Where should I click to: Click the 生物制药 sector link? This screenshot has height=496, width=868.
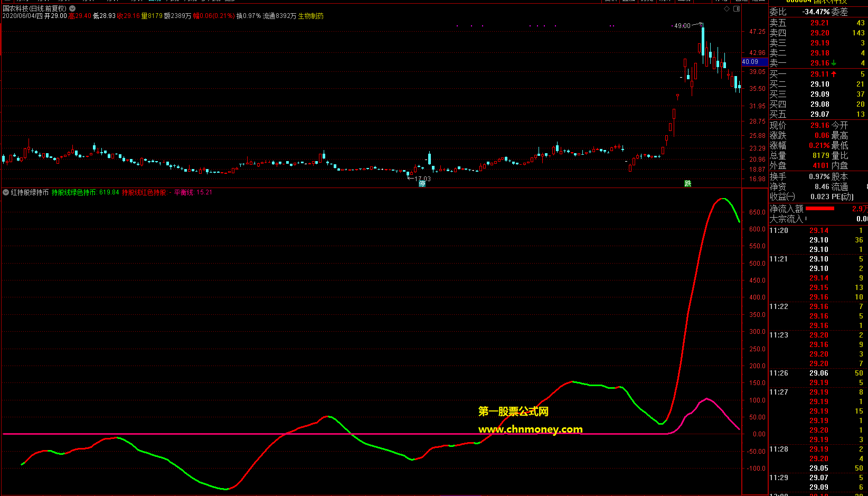tap(311, 16)
